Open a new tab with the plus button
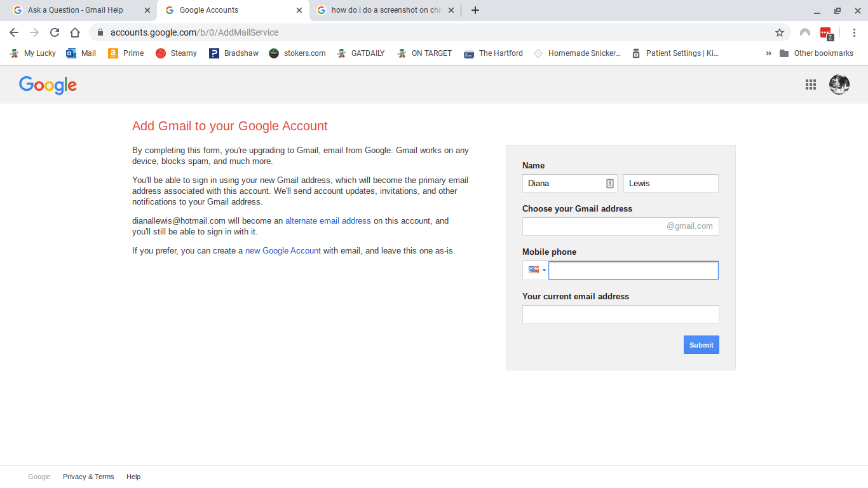 click(475, 10)
